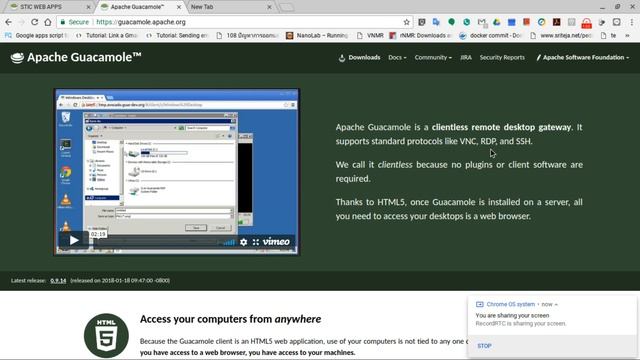Open the Google Drive extension icon
Viewport: 640px width, 360px height.
tap(497, 22)
